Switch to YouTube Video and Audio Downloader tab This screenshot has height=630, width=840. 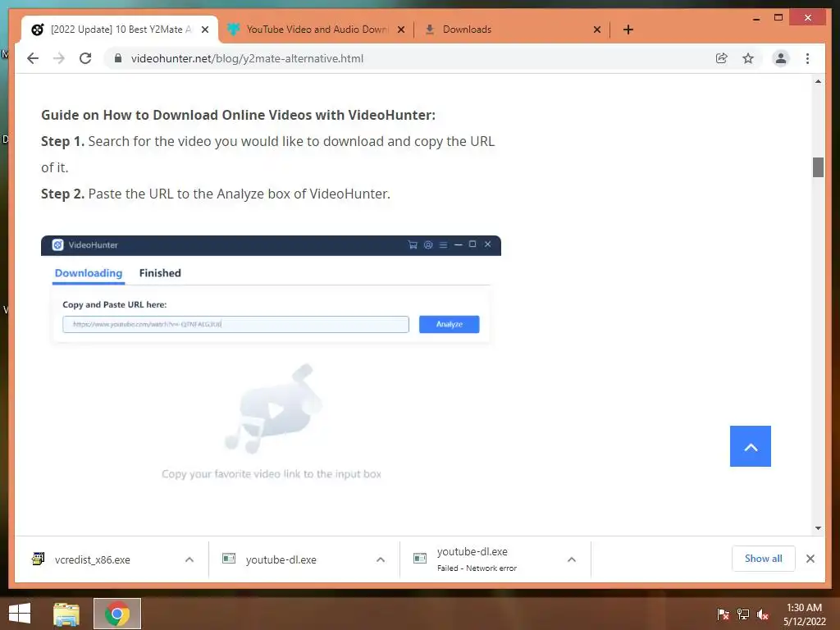(316, 30)
